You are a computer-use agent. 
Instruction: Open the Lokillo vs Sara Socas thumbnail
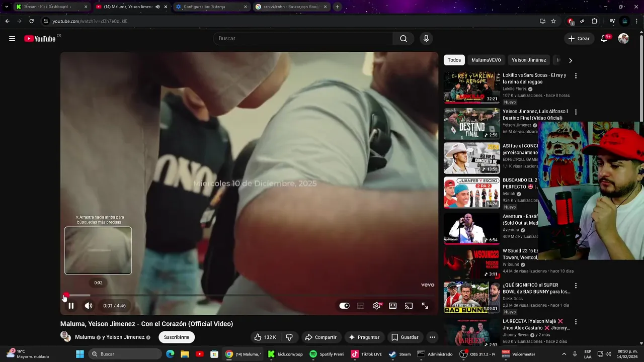point(471,87)
